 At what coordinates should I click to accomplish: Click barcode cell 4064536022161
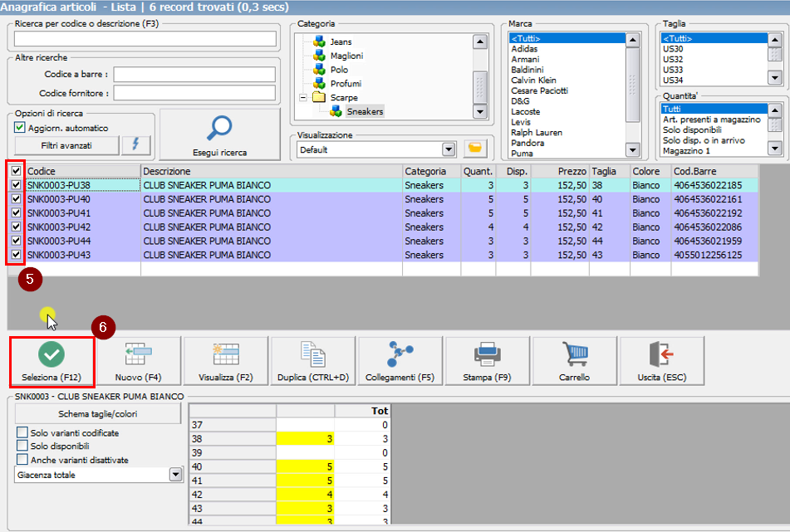(714, 199)
